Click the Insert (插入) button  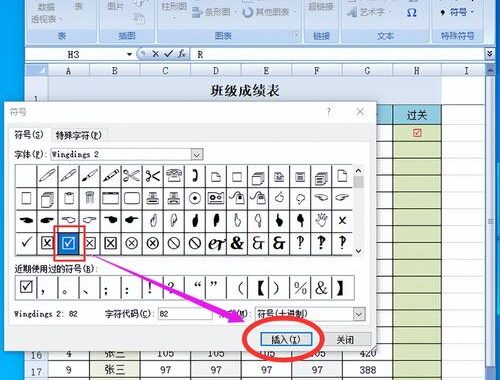pos(286,339)
